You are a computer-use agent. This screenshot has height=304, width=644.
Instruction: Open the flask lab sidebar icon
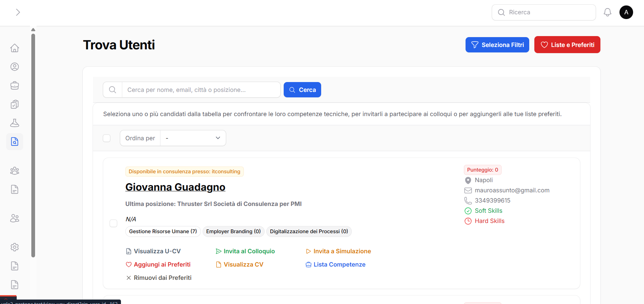coord(15,123)
